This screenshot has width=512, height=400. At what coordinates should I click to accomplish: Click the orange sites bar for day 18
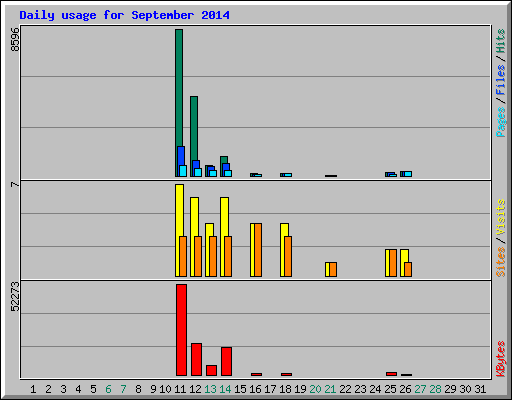288,256
